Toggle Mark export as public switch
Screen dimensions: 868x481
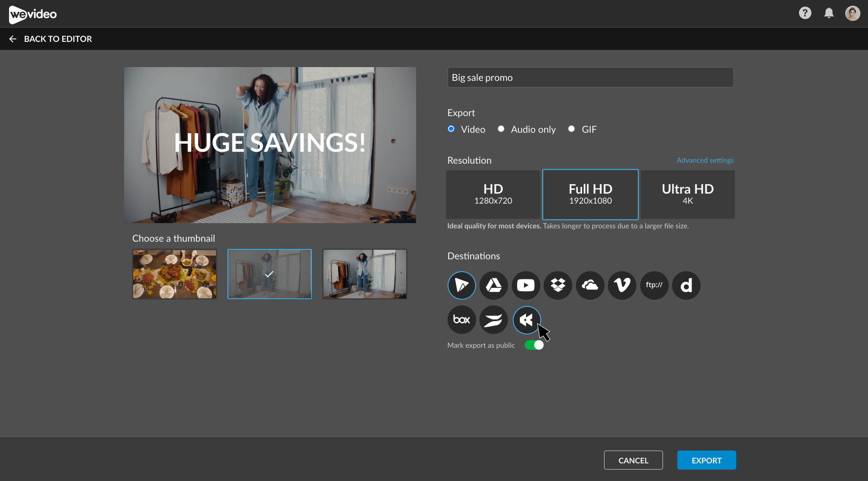534,345
